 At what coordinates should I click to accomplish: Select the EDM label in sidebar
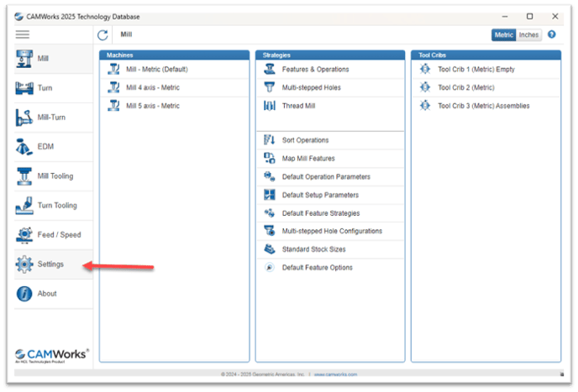click(45, 147)
